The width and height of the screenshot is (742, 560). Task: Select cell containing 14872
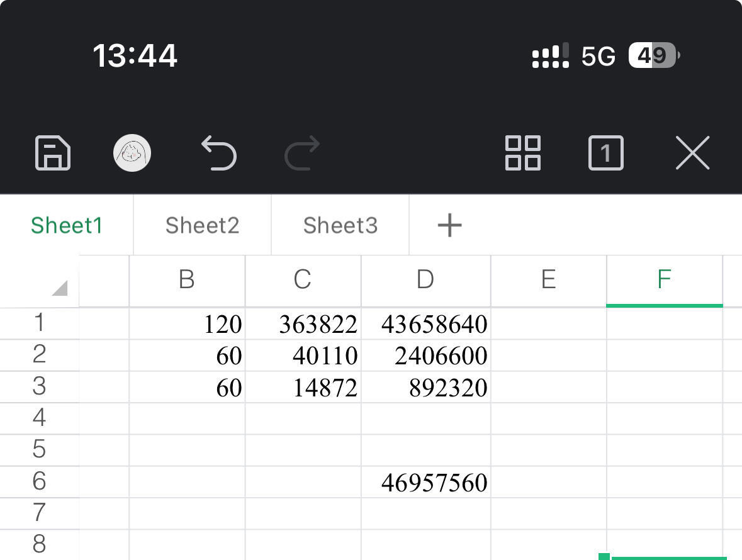(x=303, y=387)
